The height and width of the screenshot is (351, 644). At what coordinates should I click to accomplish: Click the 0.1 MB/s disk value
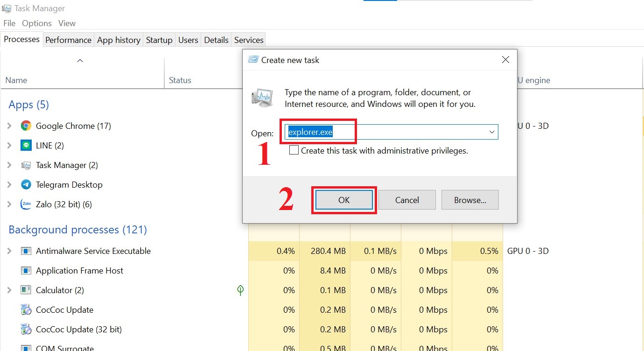click(x=380, y=251)
